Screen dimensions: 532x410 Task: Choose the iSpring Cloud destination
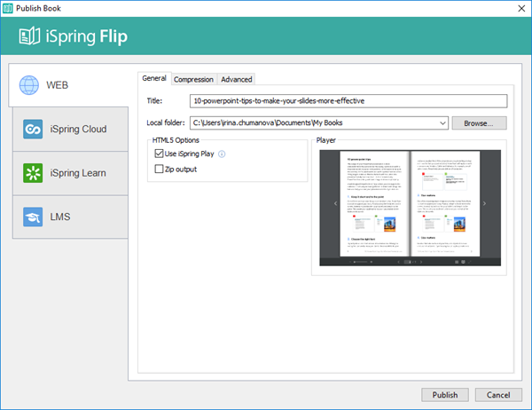tap(69, 129)
